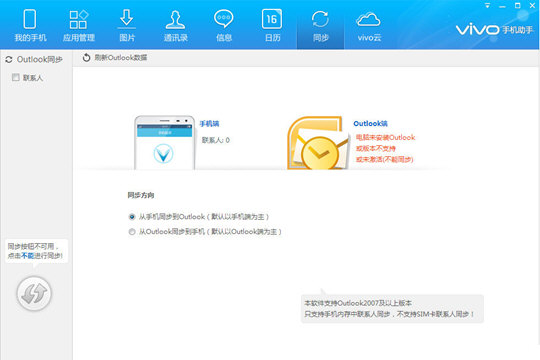Tick the 联系人 contacts checkbox

pyautogui.click(x=15, y=77)
